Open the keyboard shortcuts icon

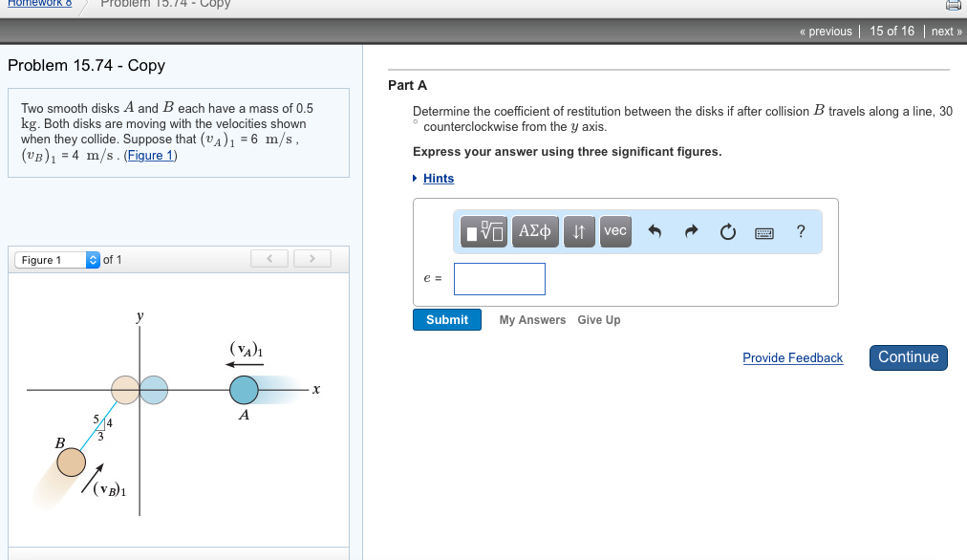pyautogui.click(x=763, y=231)
